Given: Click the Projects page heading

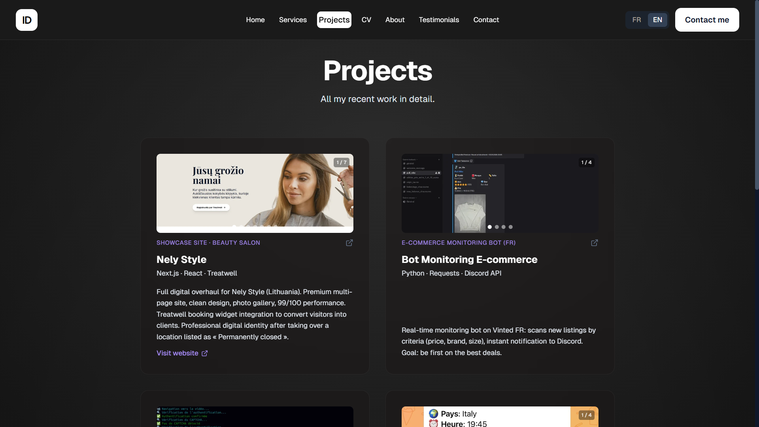Looking at the screenshot, I should pos(378,71).
